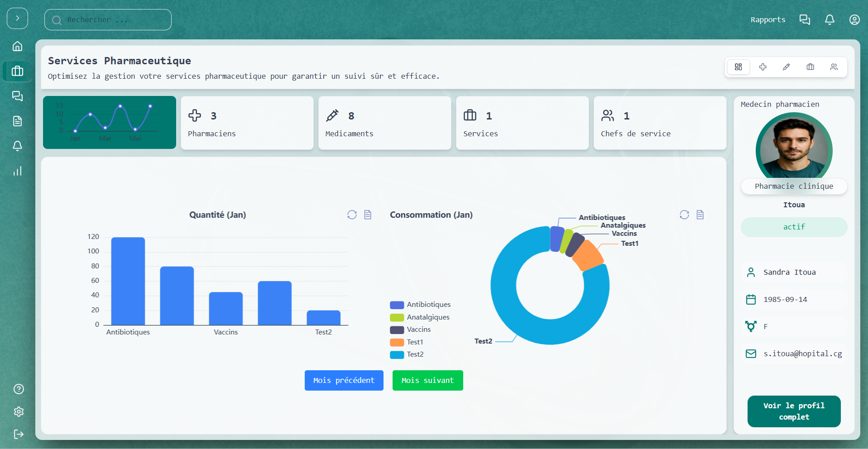Refresh the Quantité (Jan) chart
Viewport: 868px width, 449px height.
tap(352, 215)
